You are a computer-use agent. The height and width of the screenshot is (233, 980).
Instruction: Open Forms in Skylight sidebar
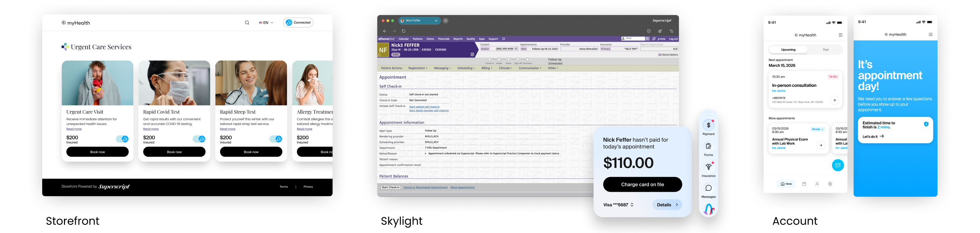click(708, 149)
